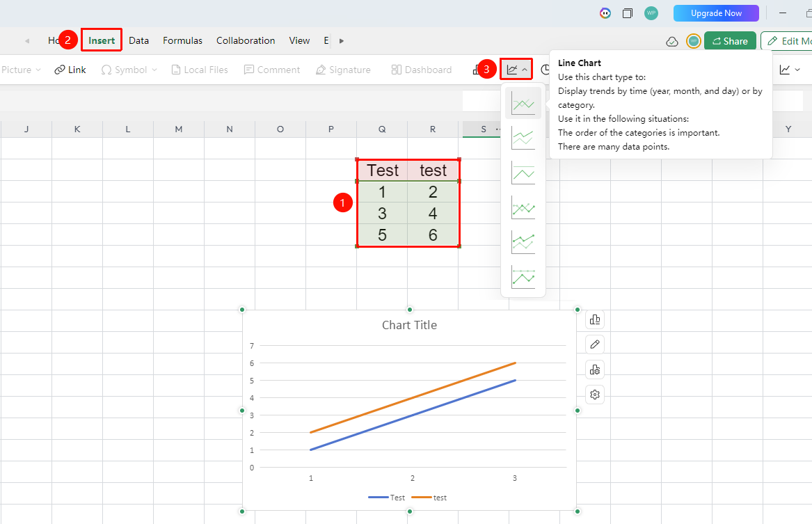
Task: Click the cell with value 4
Action: [433, 214]
